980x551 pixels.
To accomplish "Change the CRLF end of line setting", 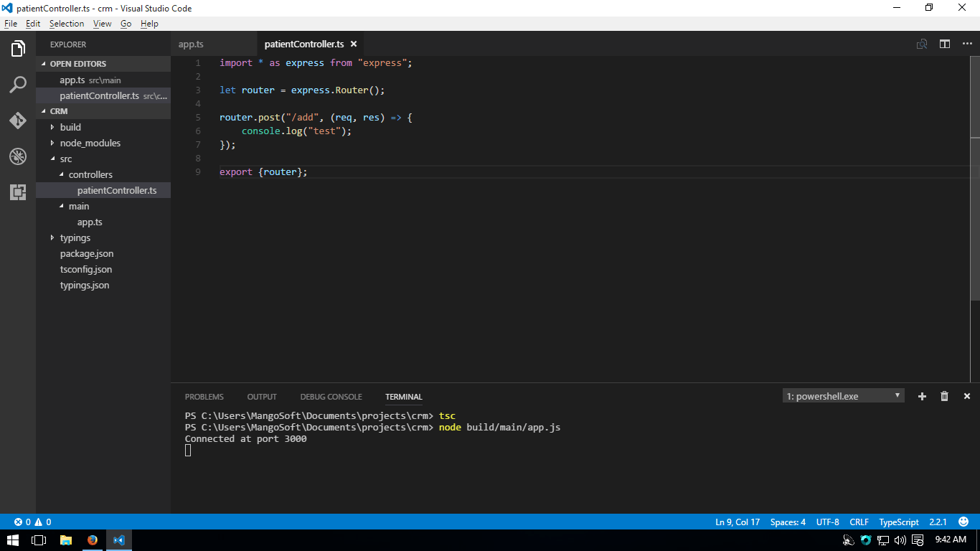I will (x=859, y=522).
